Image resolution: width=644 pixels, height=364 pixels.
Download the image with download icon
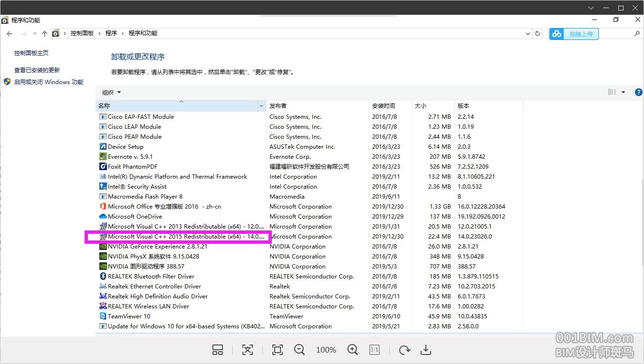click(x=426, y=350)
